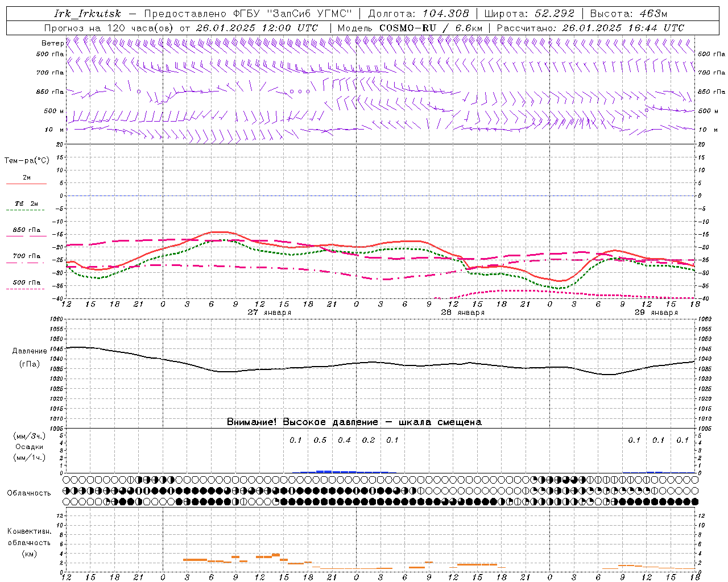The image size is (728, 582).
Task: Click the "Рассчитано: 26.01.2025 16:44 UTC" text
Action: (x=590, y=28)
